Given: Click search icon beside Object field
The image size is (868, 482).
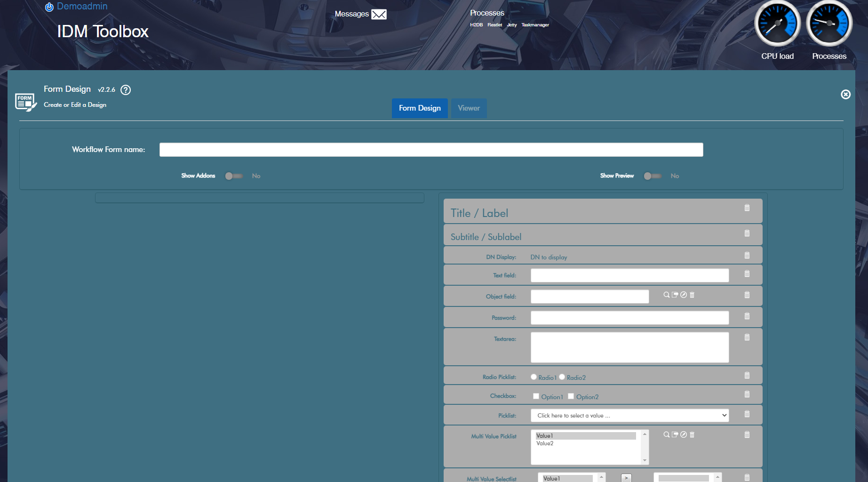Looking at the screenshot, I should (x=666, y=295).
